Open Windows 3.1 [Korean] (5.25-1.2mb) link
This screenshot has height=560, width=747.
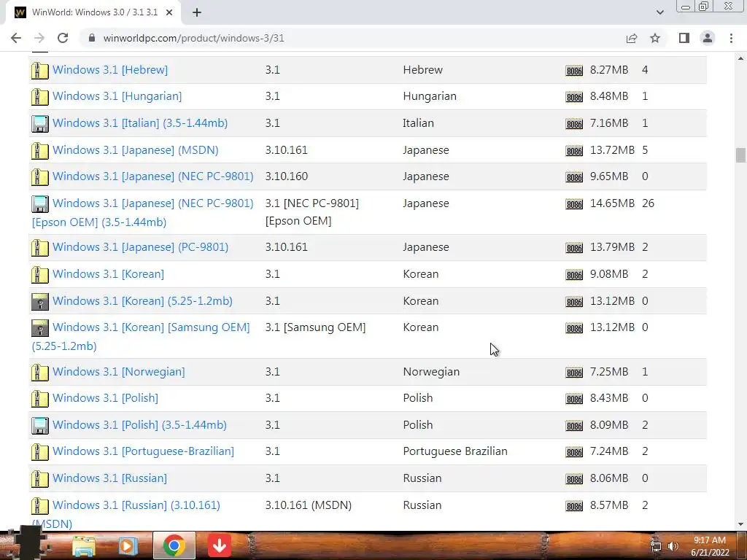coord(142,301)
